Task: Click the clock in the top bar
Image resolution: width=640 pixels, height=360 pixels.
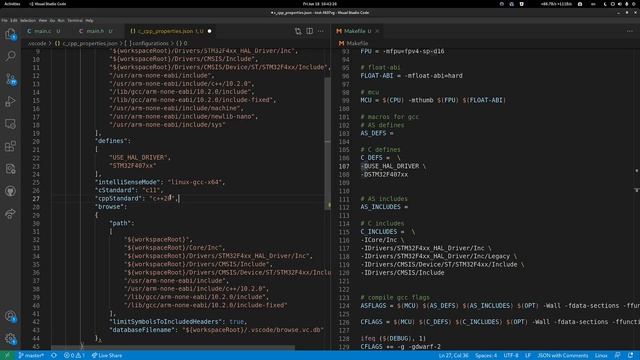Action: point(320,4)
